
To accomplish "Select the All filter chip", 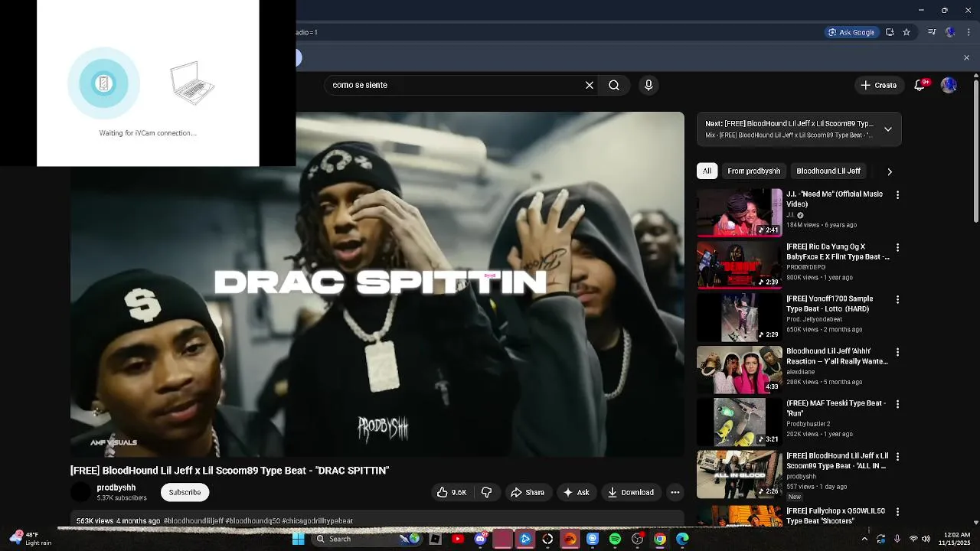I will point(707,171).
